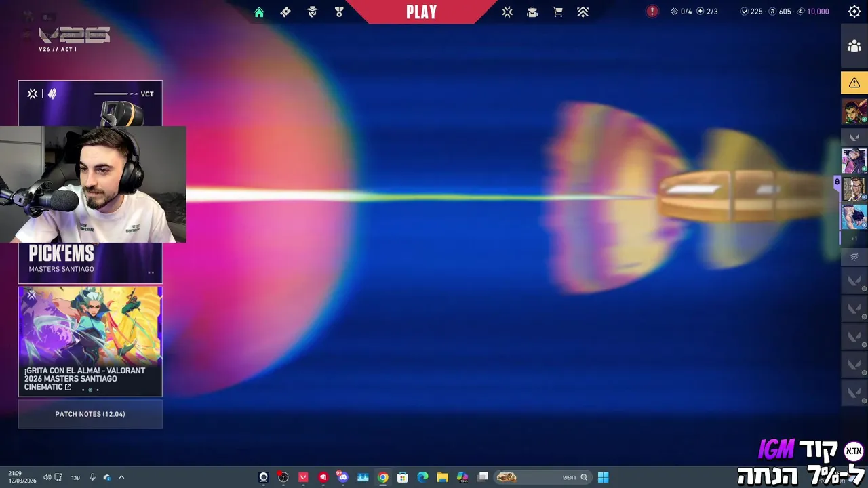This screenshot has height=488, width=868.
Task: Open Microsoft Edge from the taskbar
Action: point(422,477)
